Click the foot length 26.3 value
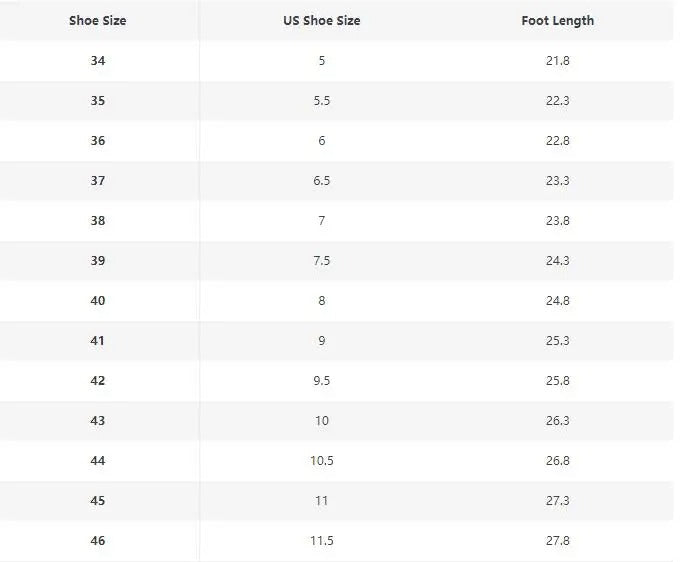Viewport: 680px width, 562px height. (557, 421)
